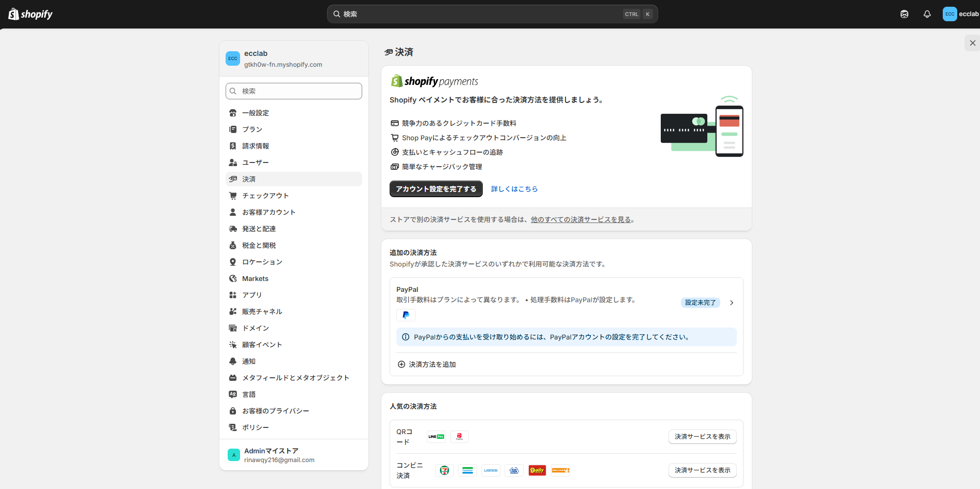Click アカウント設定を完了する button
980x489 pixels.
point(436,189)
